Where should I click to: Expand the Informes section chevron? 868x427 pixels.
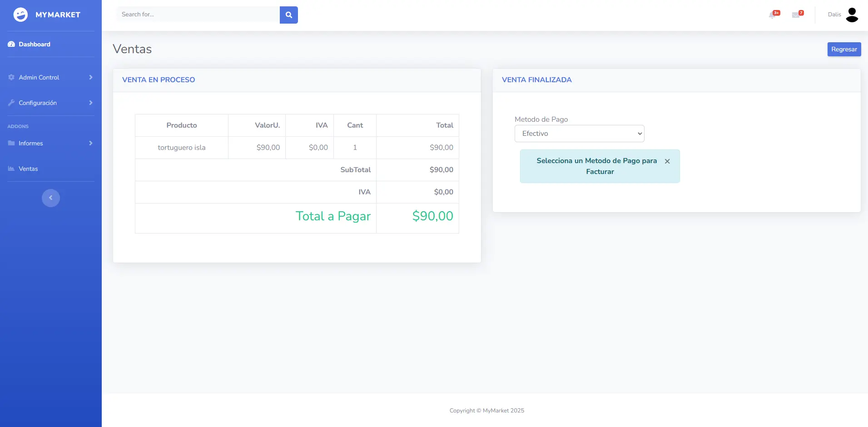[x=91, y=144]
